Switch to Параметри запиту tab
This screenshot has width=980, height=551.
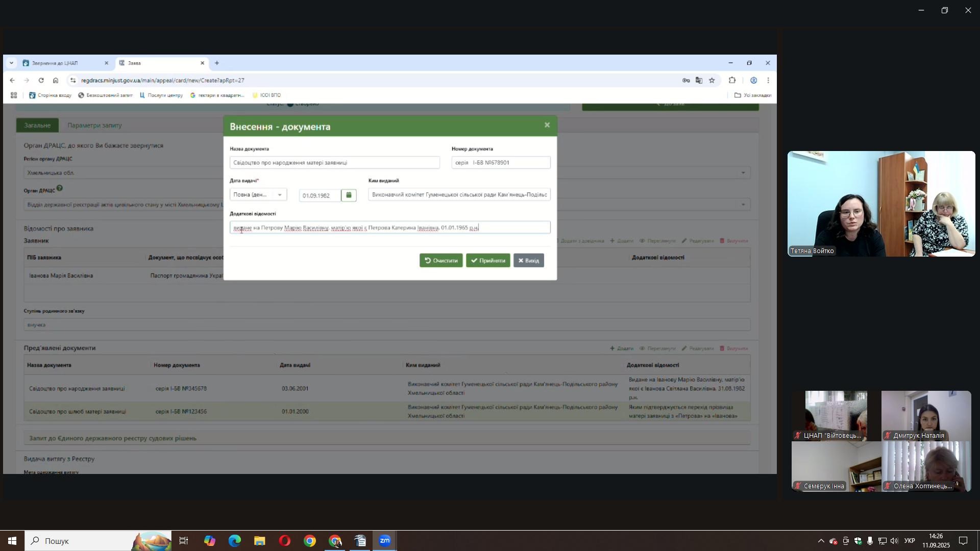point(94,126)
